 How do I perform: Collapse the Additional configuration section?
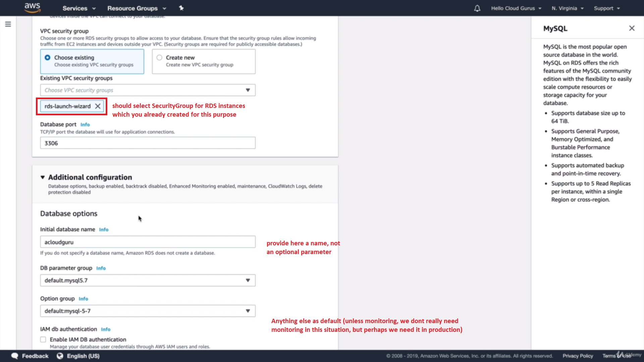(43, 177)
